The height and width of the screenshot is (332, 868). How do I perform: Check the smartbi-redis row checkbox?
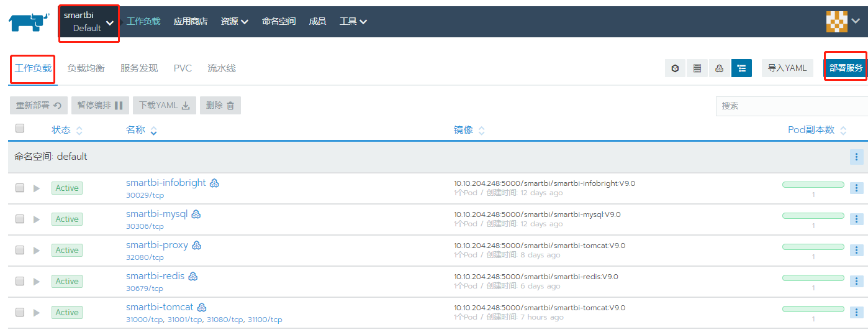pos(20,281)
